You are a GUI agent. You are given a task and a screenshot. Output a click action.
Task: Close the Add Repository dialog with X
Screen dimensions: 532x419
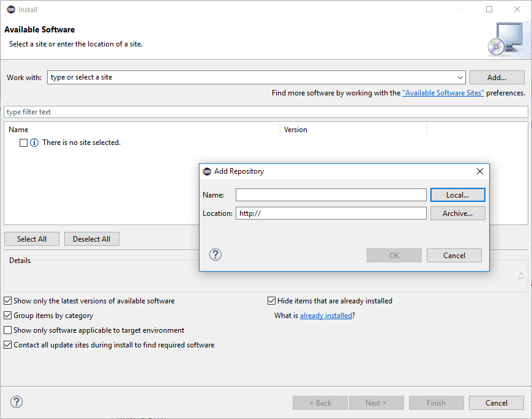coord(480,171)
